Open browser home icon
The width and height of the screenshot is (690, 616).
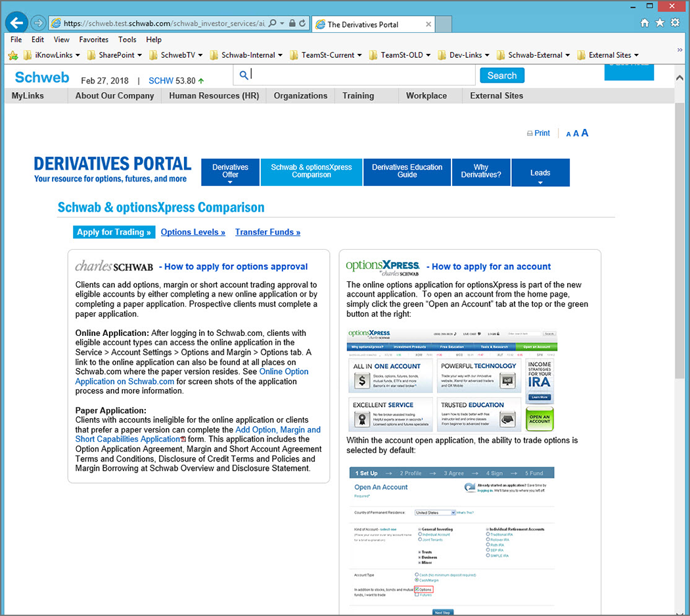[x=645, y=23]
